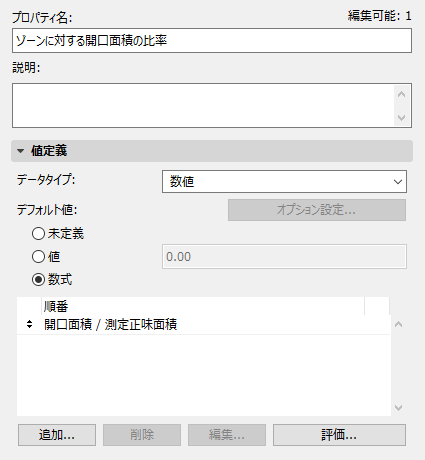Click the オプション設定... button

[x=317, y=210]
